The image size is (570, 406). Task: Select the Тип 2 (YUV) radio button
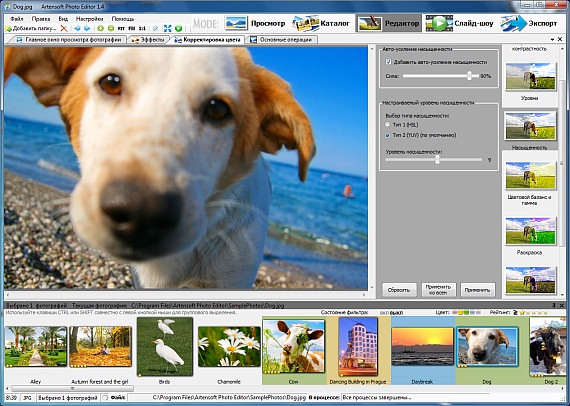388,135
